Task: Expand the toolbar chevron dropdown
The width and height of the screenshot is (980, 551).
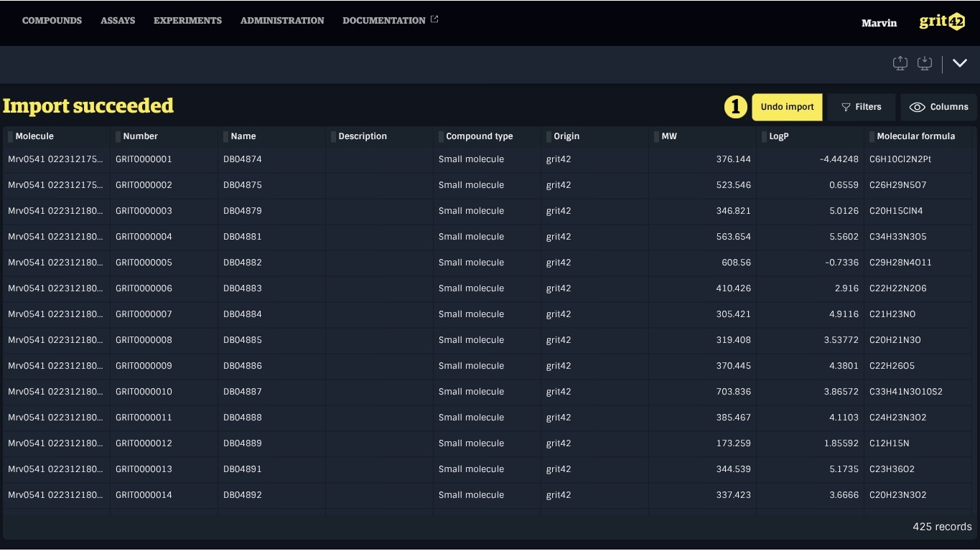Action: (960, 63)
